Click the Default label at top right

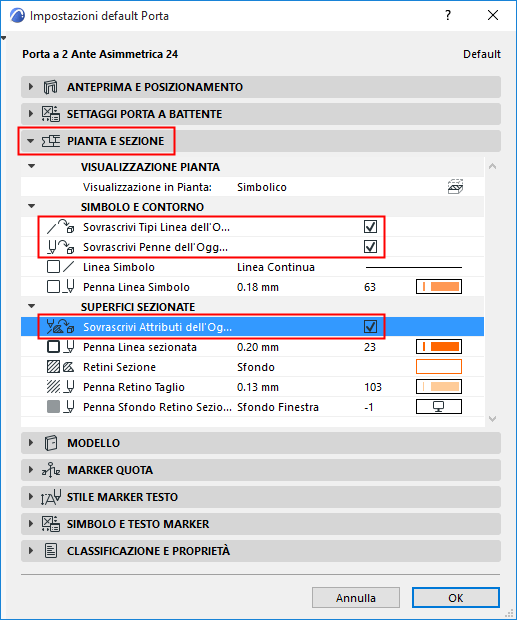482,54
